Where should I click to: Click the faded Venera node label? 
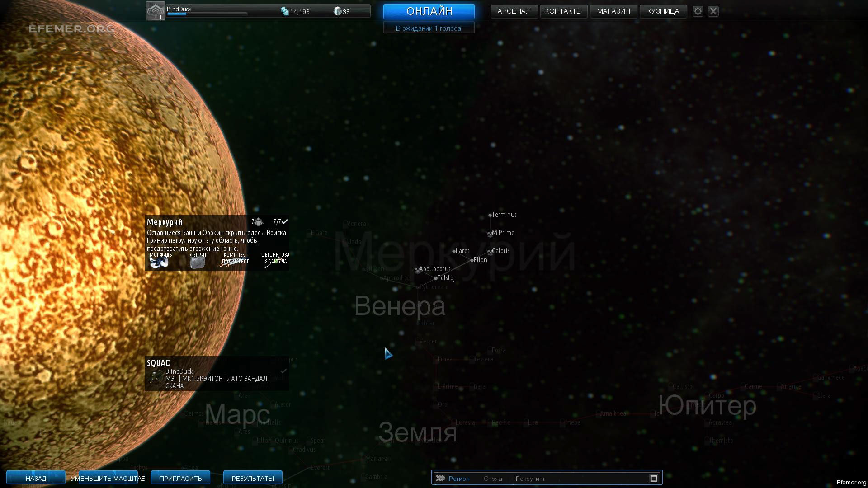click(x=356, y=224)
